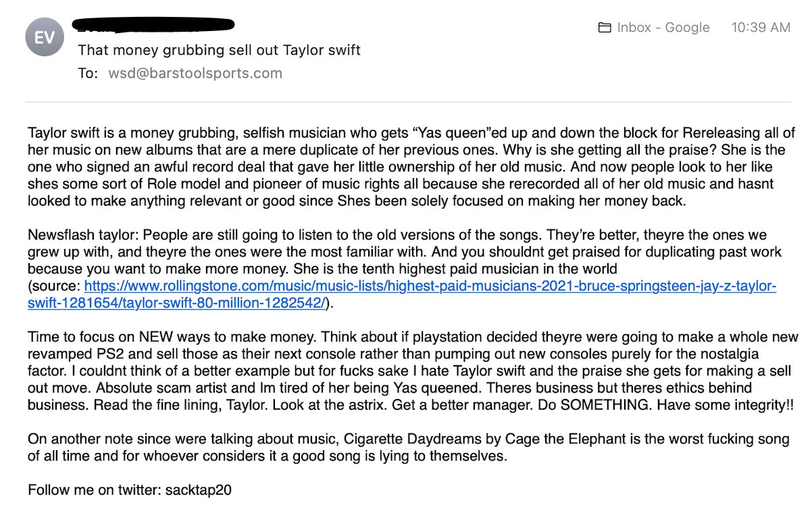
Task: Click the EV sender avatar circle
Action: point(45,37)
